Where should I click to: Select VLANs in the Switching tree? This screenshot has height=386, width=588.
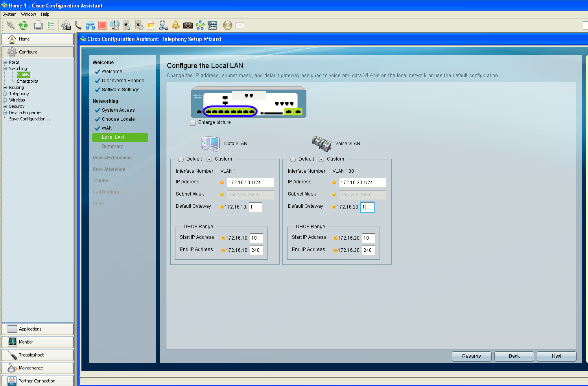[x=23, y=75]
